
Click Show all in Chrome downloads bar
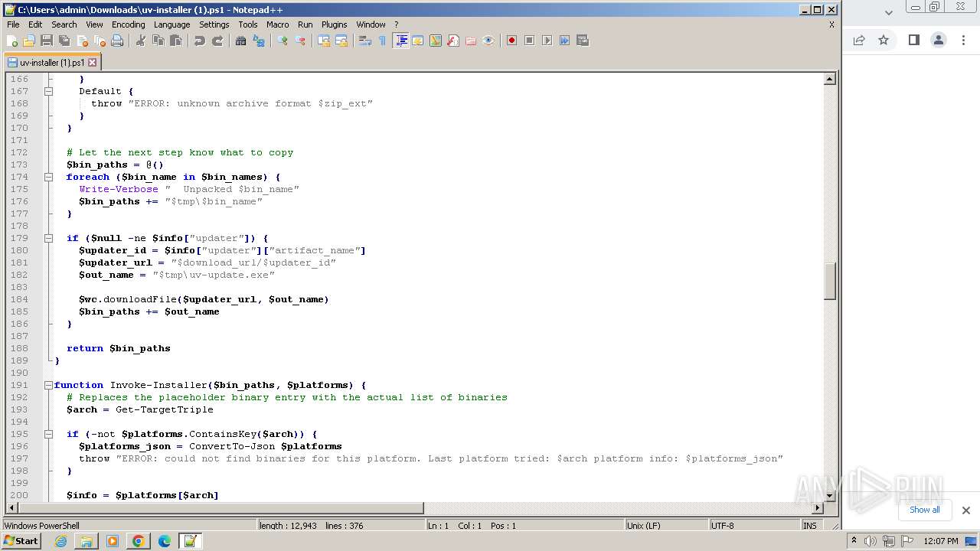924,510
